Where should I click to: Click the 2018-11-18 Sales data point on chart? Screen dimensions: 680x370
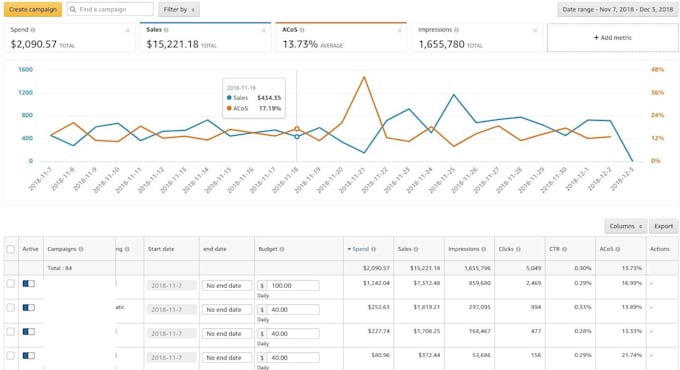coord(297,137)
